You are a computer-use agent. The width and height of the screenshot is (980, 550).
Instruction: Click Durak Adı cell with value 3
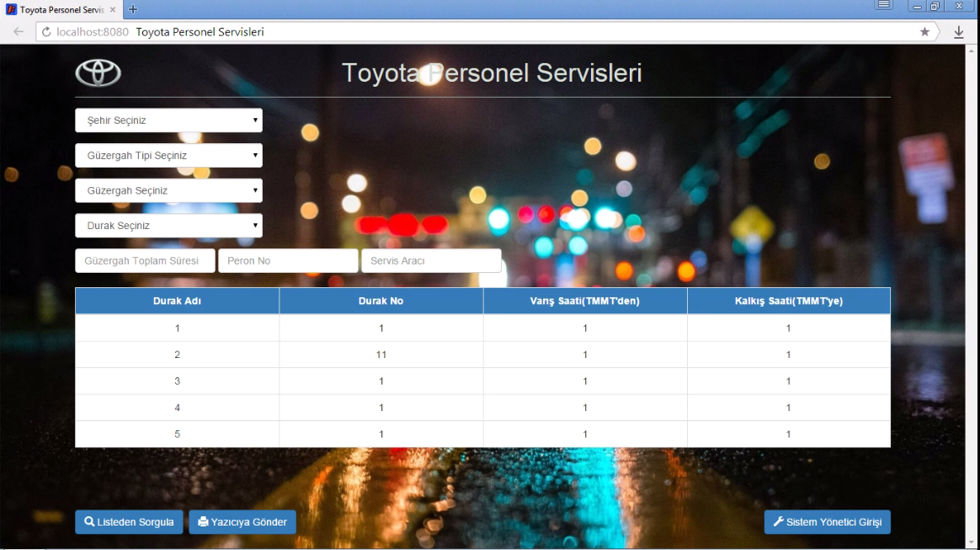[x=177, y=381]
